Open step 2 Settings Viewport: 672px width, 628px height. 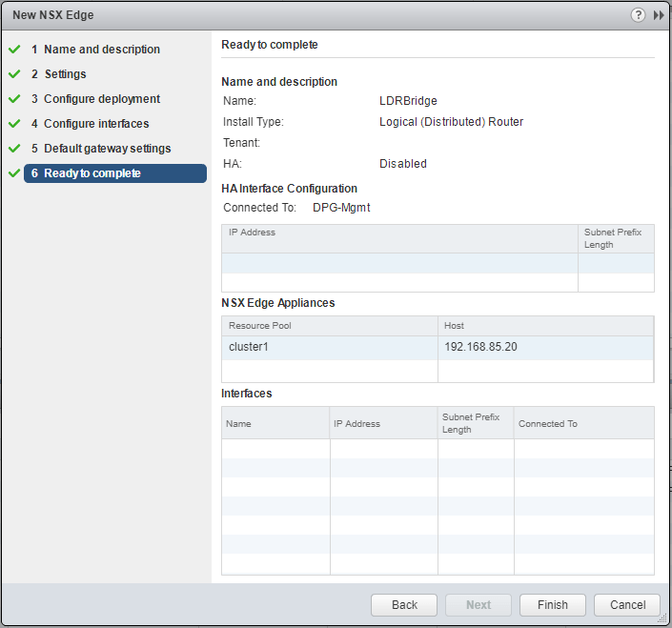65,74
